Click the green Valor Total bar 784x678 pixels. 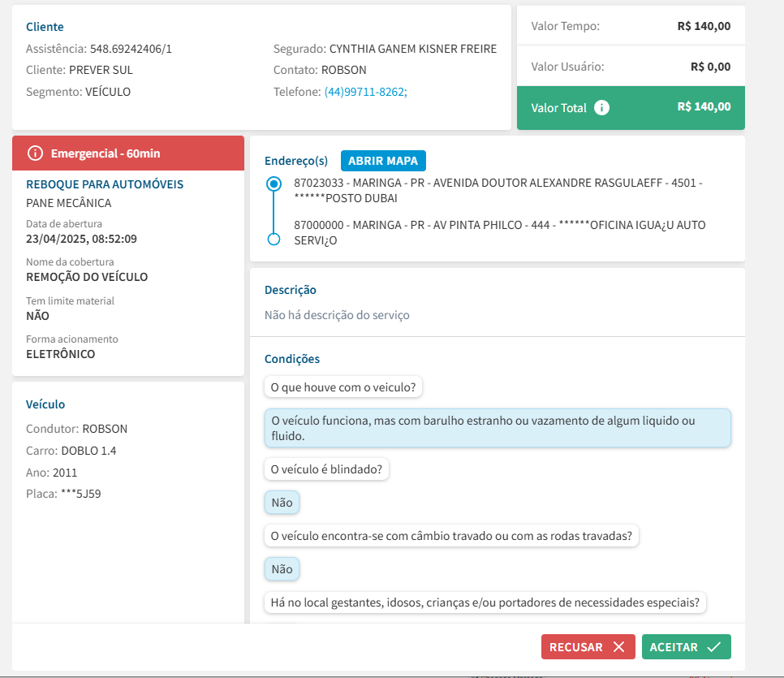[631, 108]
